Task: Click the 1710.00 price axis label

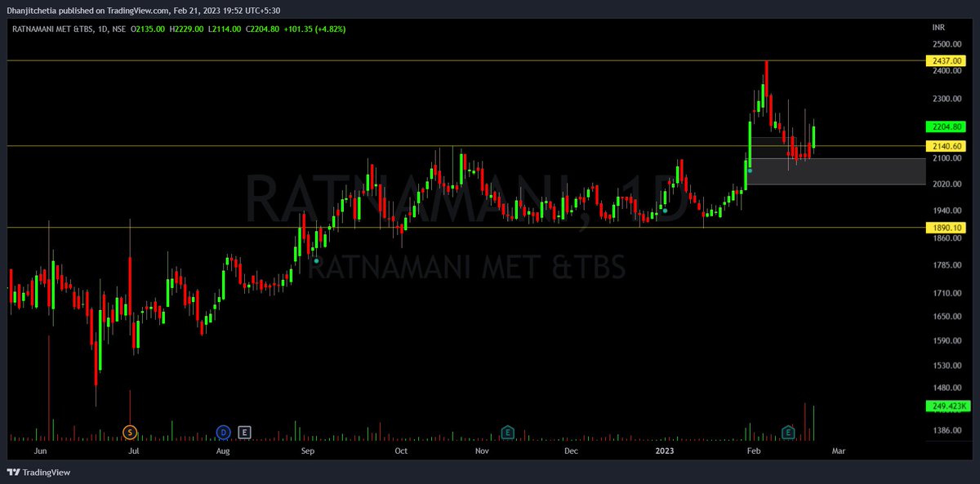Action: (x=945, y=292)
